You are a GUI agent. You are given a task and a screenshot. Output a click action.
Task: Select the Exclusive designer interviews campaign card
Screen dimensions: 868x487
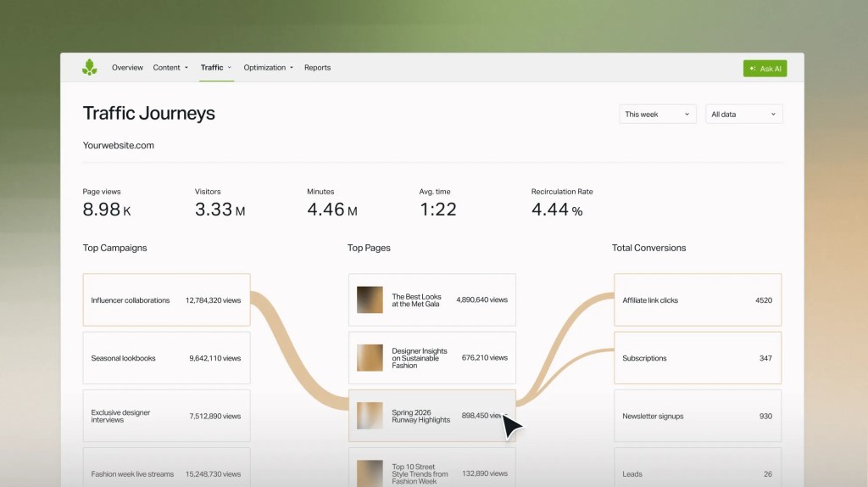[167, 416]
